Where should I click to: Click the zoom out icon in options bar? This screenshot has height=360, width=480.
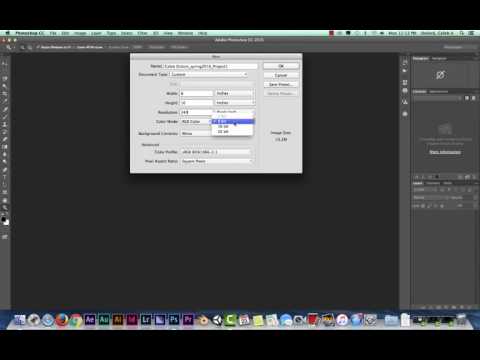(x=30, y=47)
